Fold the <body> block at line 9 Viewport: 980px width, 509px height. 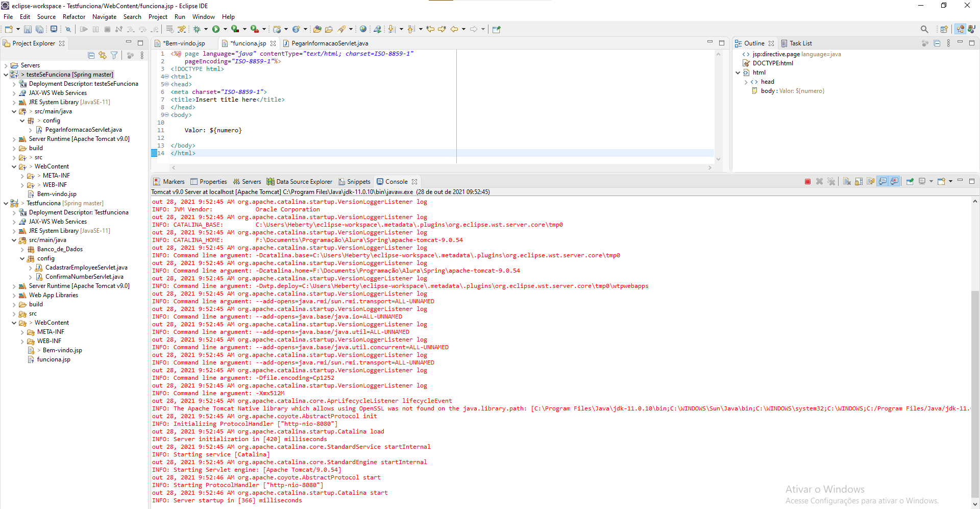(167, 115)
